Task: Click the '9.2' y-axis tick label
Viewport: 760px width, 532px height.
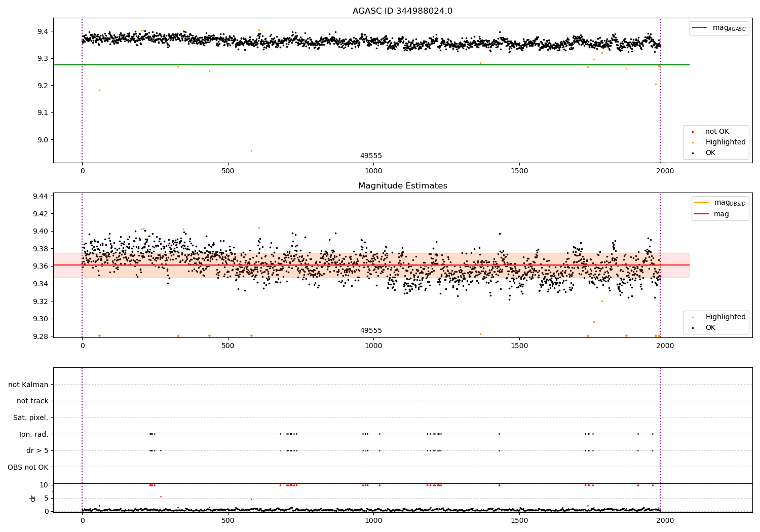Action: [x=43, y=86]
